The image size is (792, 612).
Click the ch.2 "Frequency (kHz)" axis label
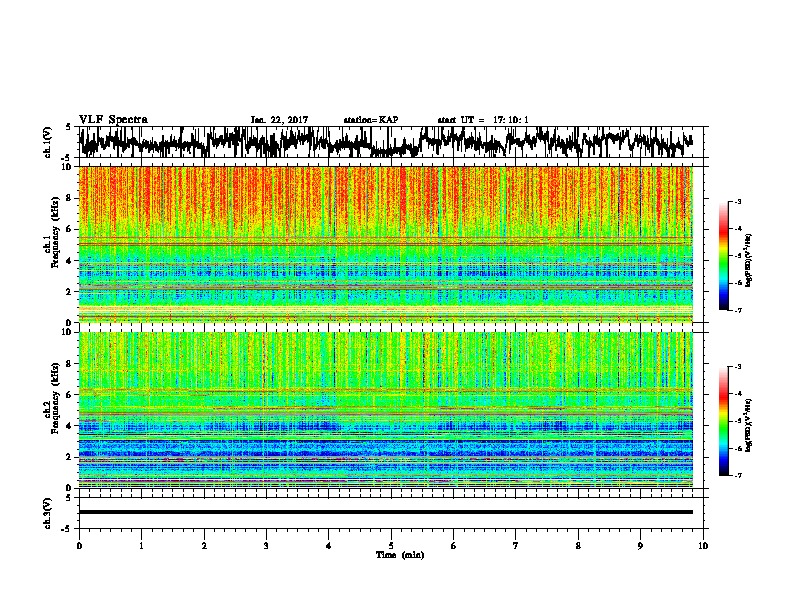(x=55, y=398)
